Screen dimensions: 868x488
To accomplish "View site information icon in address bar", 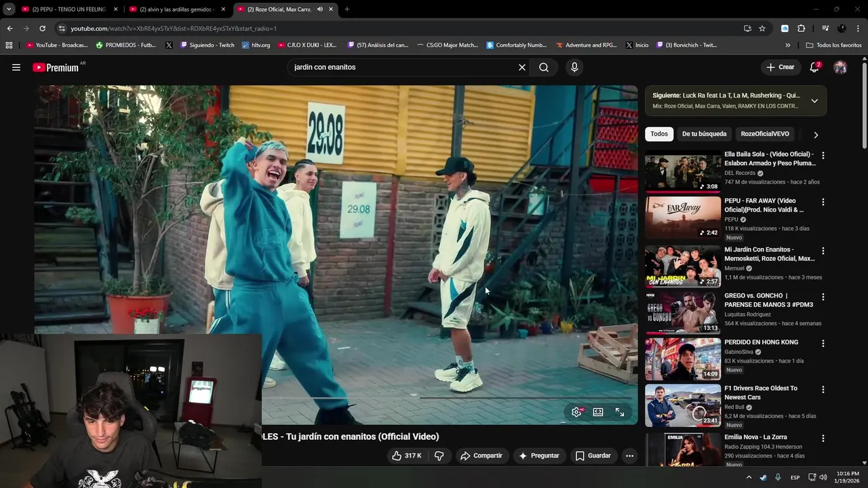I will (62, 28).
